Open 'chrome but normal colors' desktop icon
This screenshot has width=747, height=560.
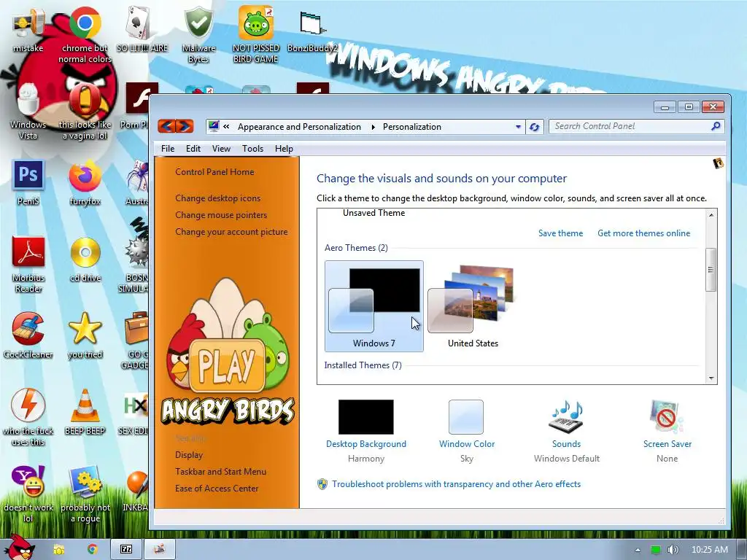coord(85,23)
